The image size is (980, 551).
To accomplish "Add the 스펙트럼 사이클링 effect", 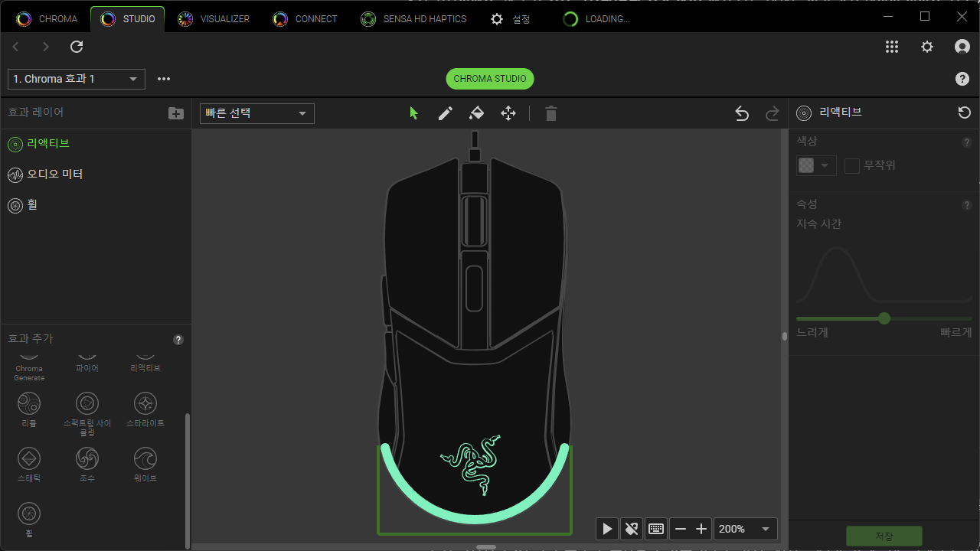I will (x=87, y=413).
